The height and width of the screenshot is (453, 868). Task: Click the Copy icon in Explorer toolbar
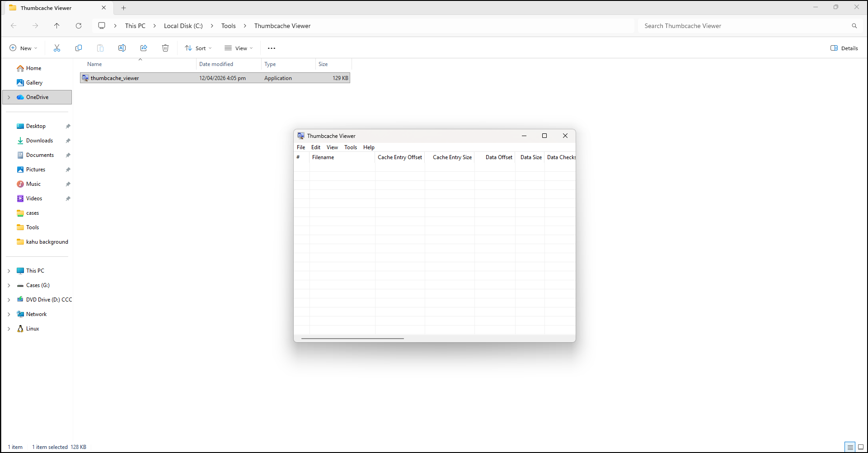[x=79, y=48]
